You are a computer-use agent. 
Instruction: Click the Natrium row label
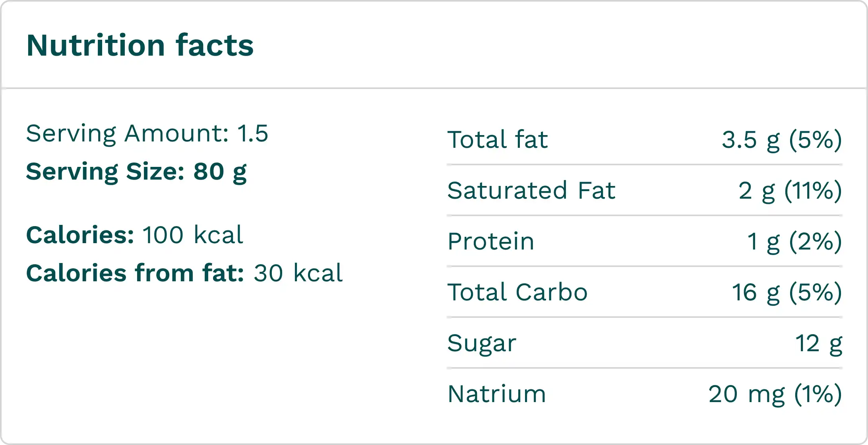click(497, 394)
